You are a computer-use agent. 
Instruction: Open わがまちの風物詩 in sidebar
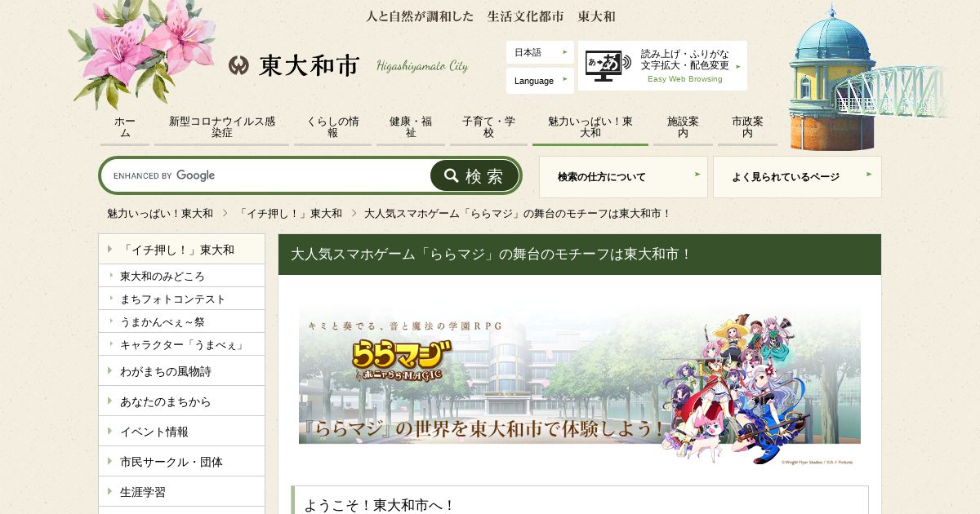181,371
